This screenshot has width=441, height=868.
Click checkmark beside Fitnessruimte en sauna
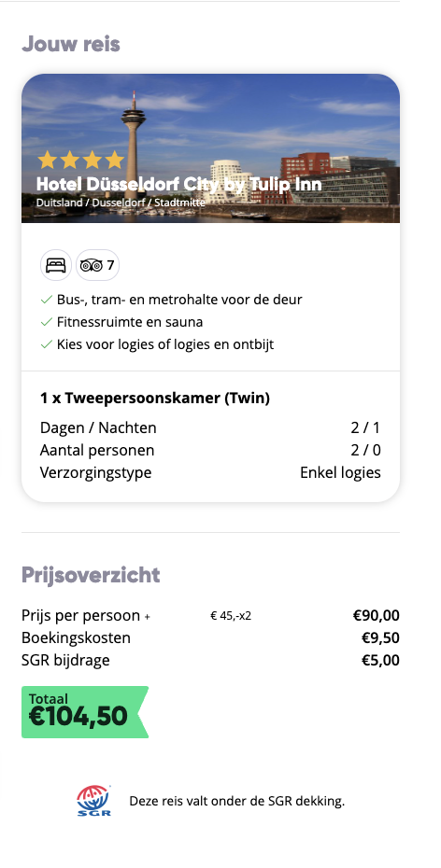pos(47,322)
